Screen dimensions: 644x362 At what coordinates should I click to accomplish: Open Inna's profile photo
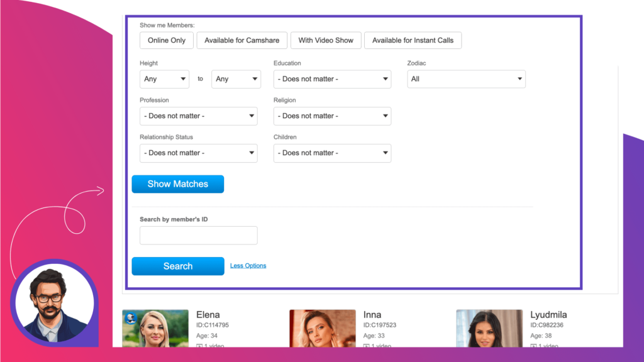point(323,328)
